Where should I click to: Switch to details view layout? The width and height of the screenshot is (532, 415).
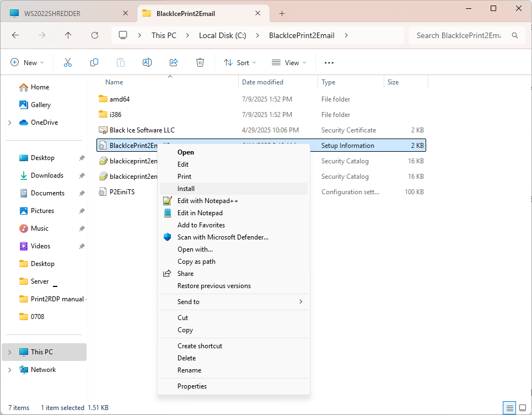(x=508, y=408)
